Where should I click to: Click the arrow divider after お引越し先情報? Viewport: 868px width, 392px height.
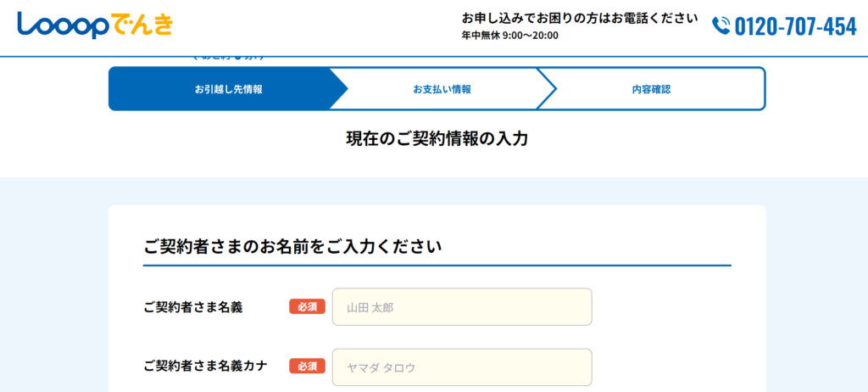click(x=338, y=89)
